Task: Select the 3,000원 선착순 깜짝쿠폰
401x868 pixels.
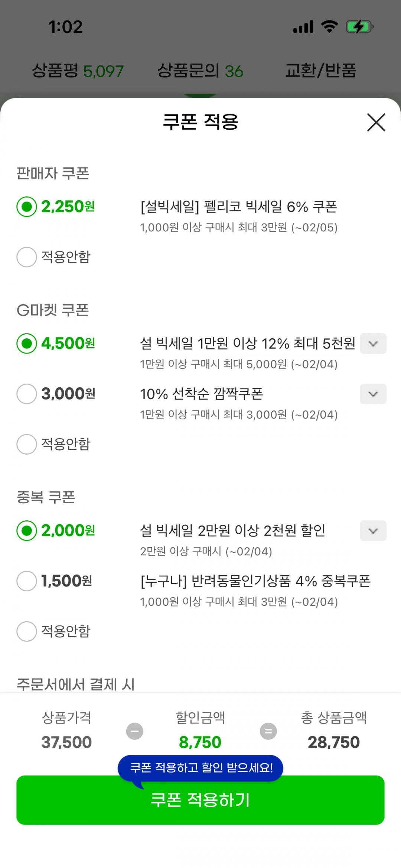Action: pos(27,394)
